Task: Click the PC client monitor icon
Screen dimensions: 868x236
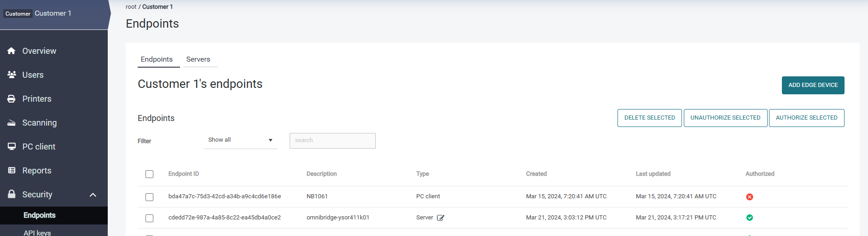Action: click(12, 147)
